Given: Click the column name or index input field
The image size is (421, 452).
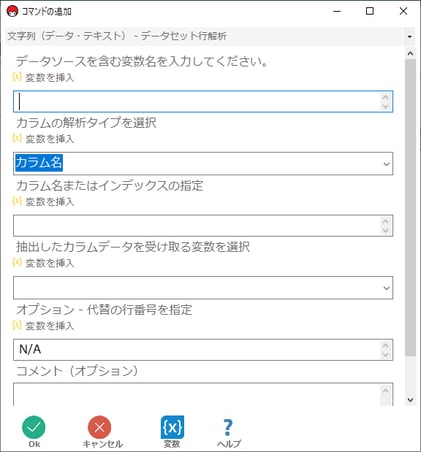Looking at the screenshot, I should tap(203, 226).
